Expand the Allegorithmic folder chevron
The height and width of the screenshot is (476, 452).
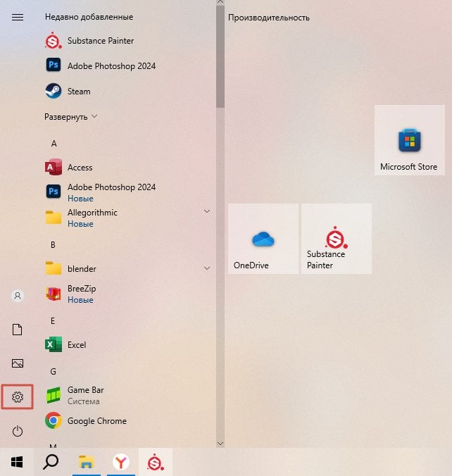tap(207, 211)
